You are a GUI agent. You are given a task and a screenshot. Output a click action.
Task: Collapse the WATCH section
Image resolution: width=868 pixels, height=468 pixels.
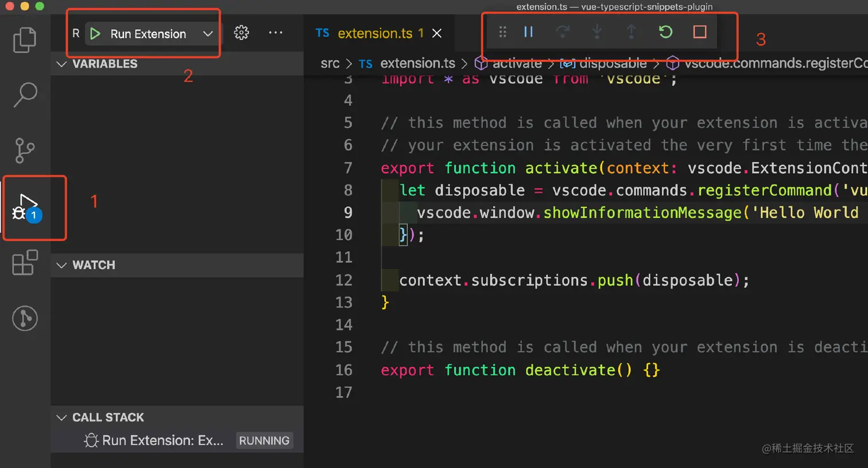(x=177, y=265)
